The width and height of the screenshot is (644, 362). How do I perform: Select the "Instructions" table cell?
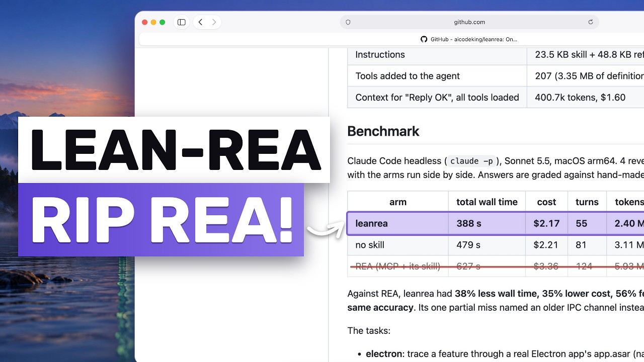click(x=437, y=54)
